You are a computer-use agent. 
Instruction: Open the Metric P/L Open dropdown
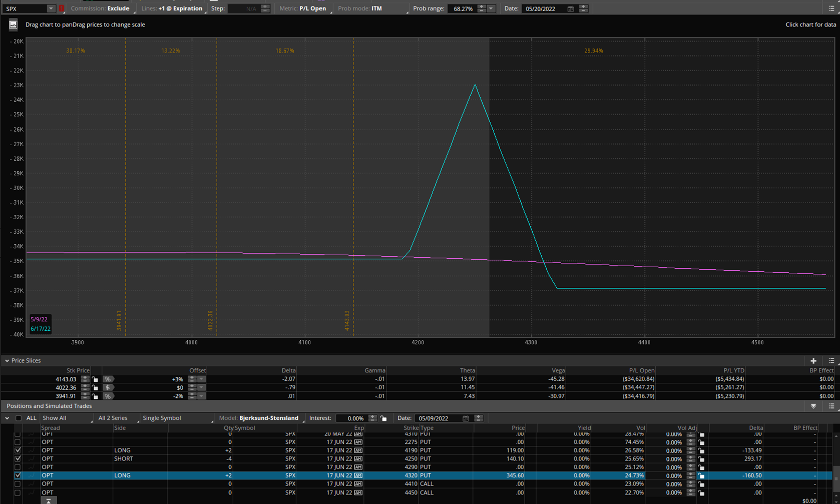(312, 9)
